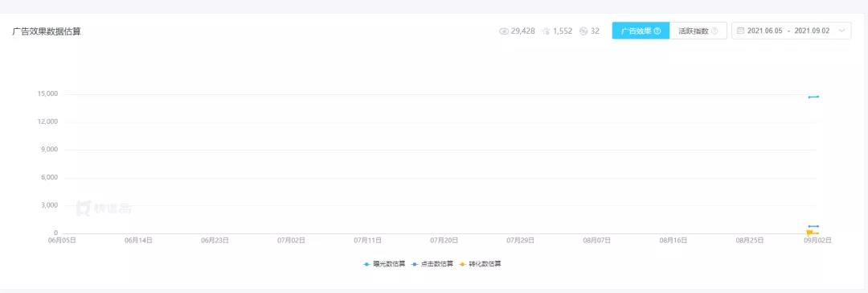The width and height of the screenshot is (868, 293).
Task: Click the 07月20日 x-axis label
Action: click(444, 241)
